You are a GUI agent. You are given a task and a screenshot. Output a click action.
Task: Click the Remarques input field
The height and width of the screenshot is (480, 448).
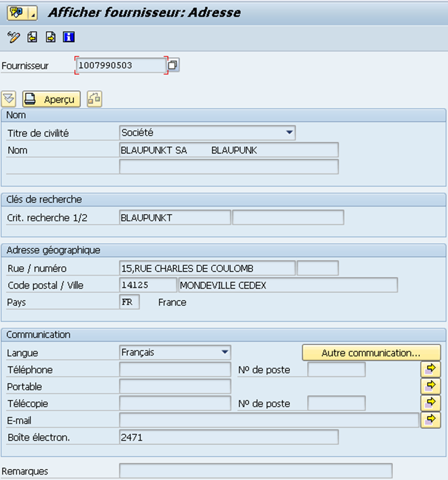tap(255, 471)
